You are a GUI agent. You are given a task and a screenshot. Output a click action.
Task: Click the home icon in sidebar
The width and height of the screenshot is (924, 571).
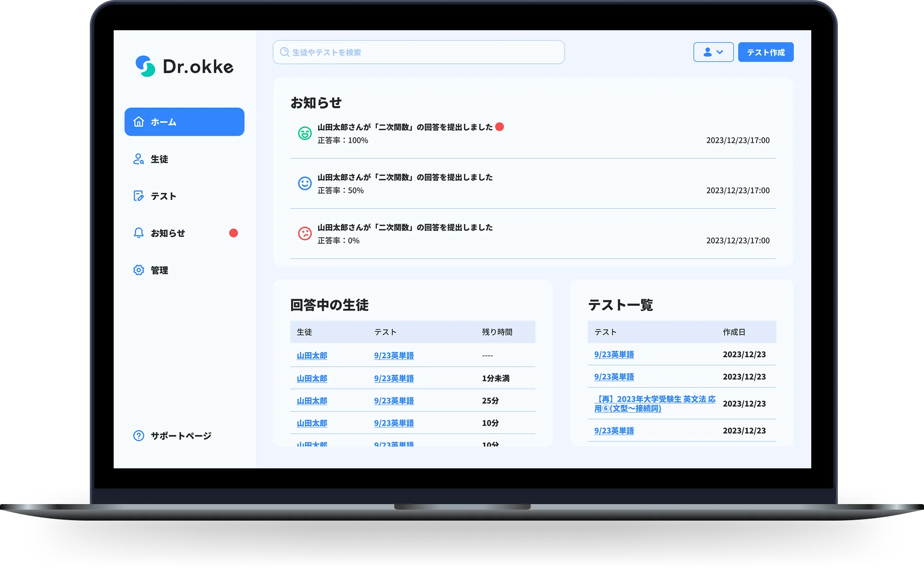[138, 122]
